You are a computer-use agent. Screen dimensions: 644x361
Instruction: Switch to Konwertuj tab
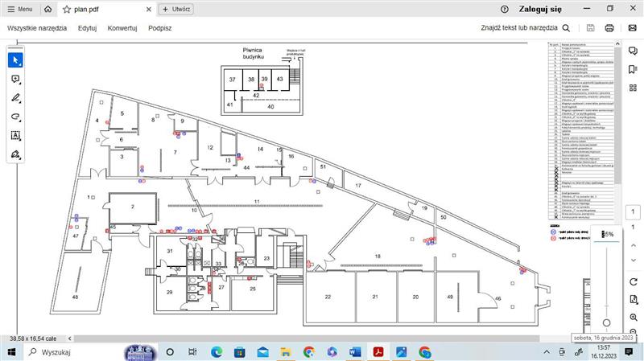[x=122, y=27]
